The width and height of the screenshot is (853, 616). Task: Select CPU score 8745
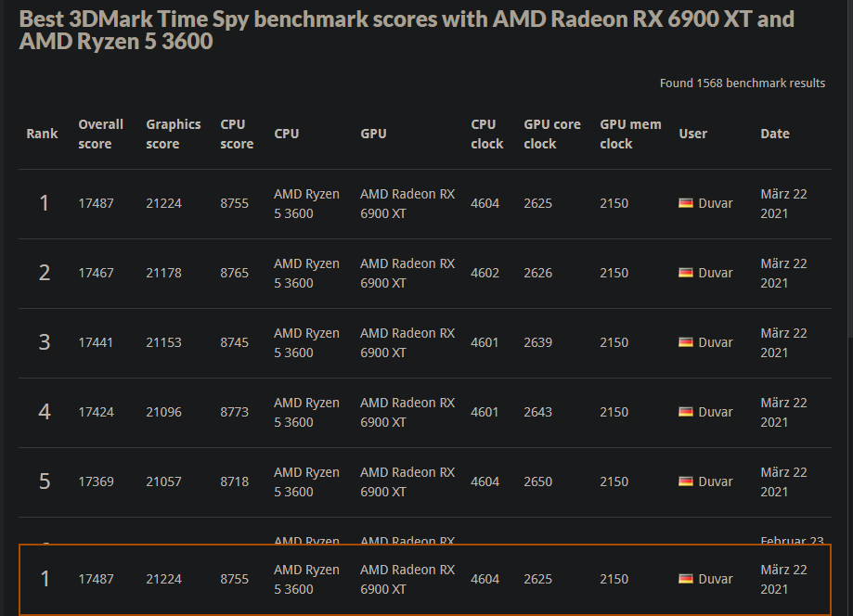(235, 342)
